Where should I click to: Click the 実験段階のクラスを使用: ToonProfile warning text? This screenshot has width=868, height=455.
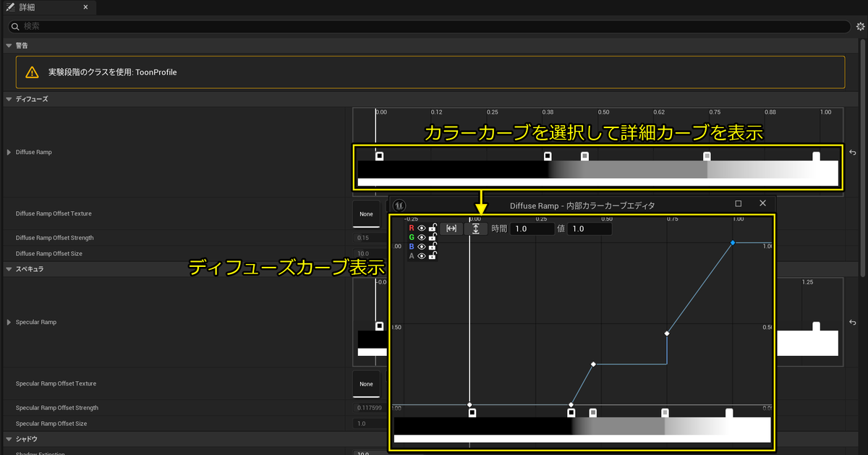pyautogui.click(x=112, y=72)
